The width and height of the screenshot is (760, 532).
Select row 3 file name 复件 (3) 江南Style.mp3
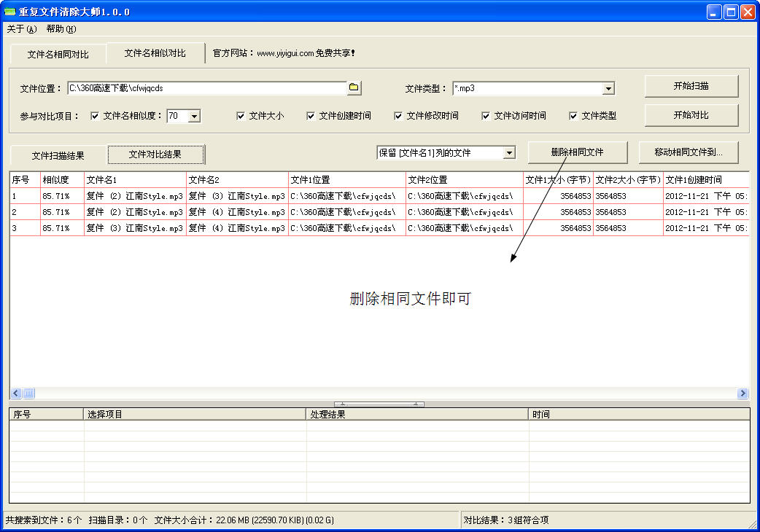point(135,228)
